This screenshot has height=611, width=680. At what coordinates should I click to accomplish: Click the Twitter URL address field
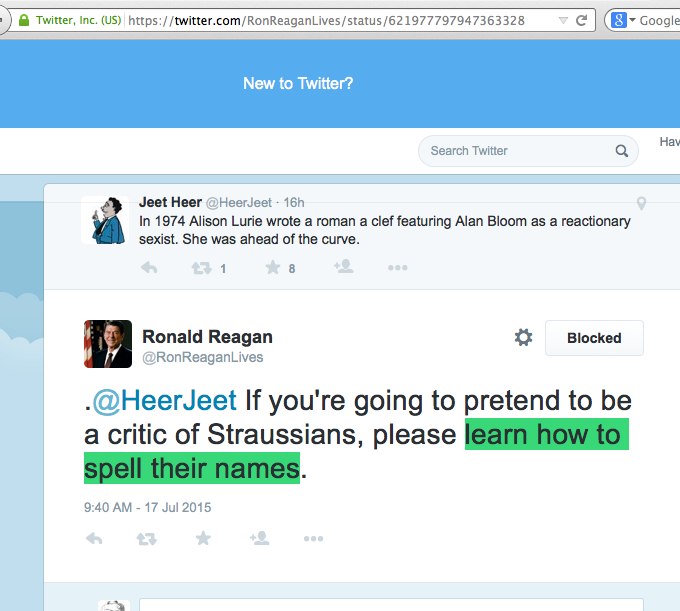point(326,20)
